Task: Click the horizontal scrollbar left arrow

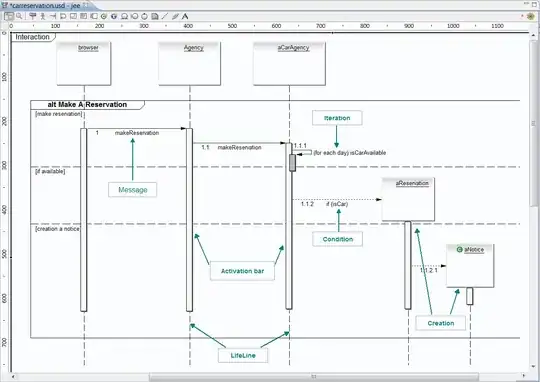Action: 13,376
